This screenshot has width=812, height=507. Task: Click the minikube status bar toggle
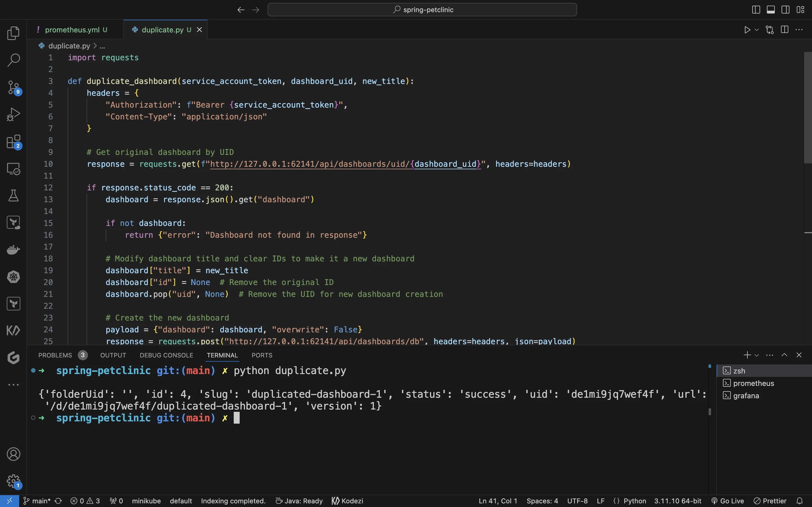145,501
